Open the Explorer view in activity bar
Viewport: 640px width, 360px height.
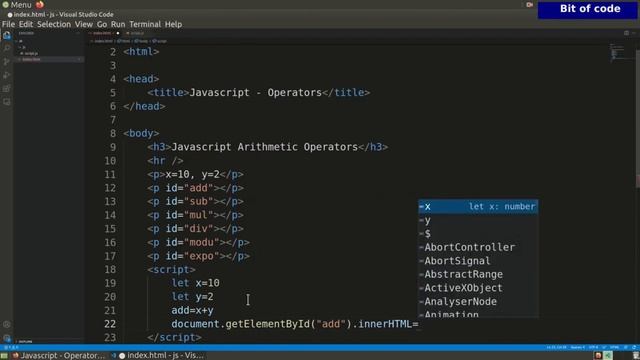(x=7, y=36)
